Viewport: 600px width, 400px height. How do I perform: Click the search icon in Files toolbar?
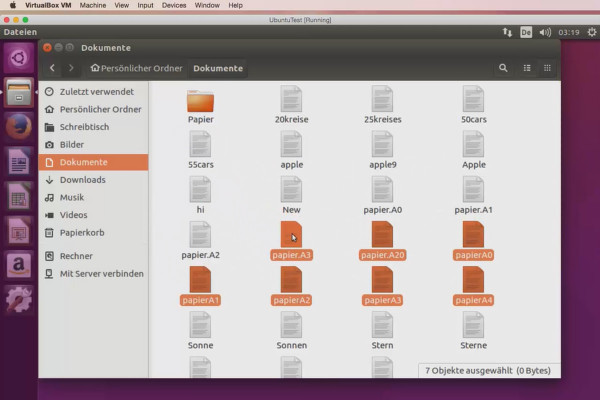503,68
